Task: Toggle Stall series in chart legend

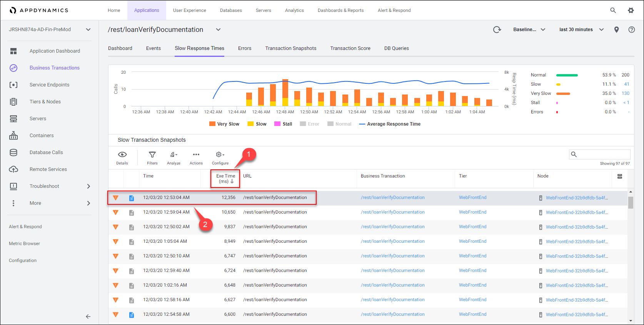Action: tap(283, 124)
